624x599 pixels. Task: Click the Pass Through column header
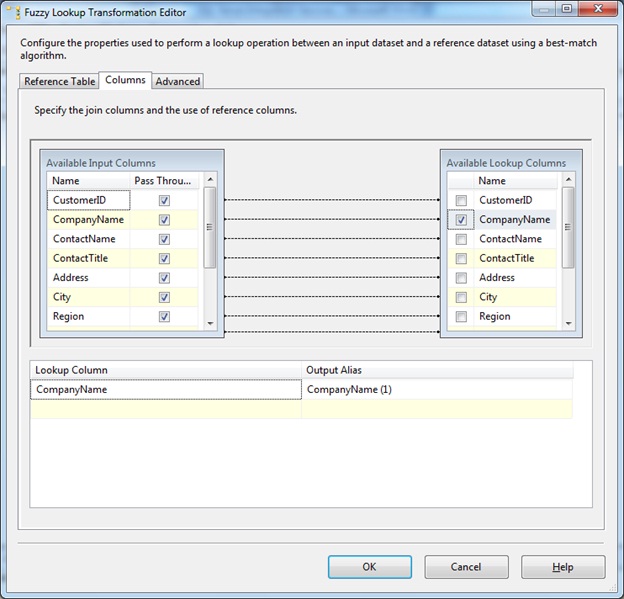(164, 181)
